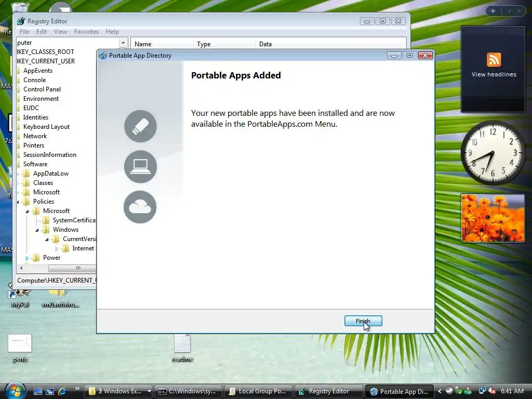Click the View headlines gadget text
The height and width of the screenshot is (399, 532).
pyautogui.click(x=494, y=74)
